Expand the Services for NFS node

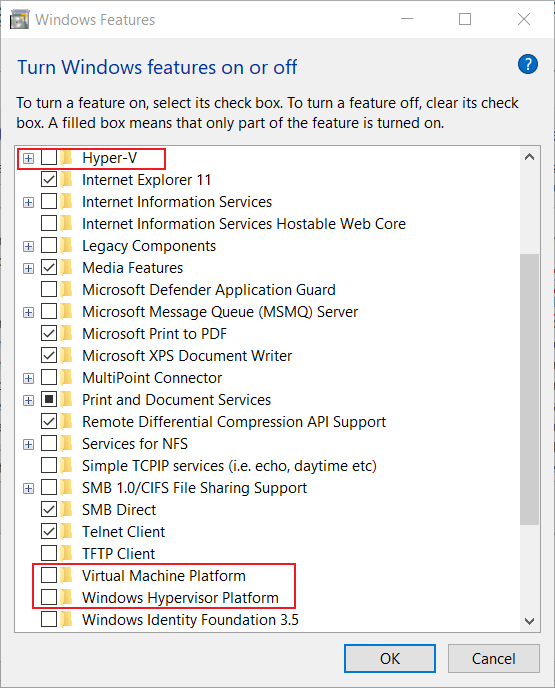[x=29, y=444]
